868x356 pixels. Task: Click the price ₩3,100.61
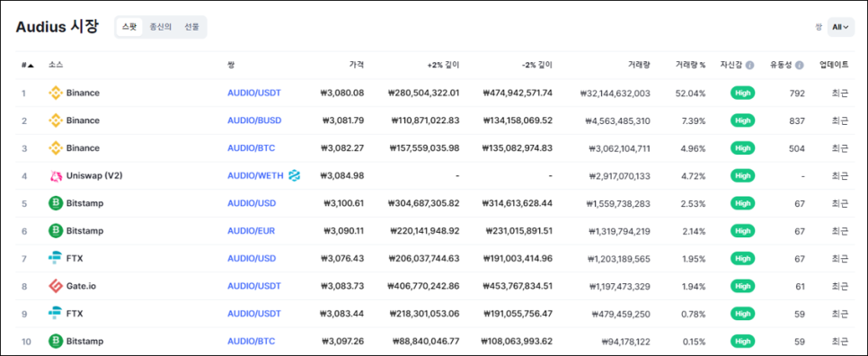coord(344,203)
